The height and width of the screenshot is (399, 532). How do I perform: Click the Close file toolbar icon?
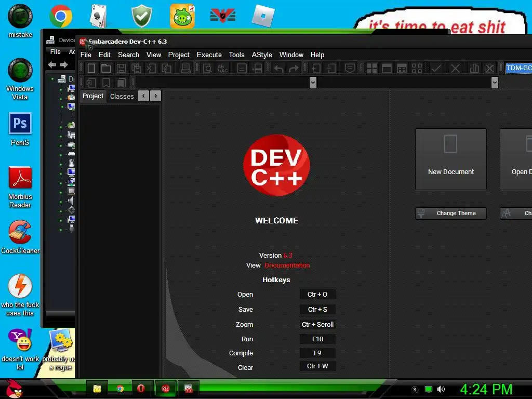point(151,68)
